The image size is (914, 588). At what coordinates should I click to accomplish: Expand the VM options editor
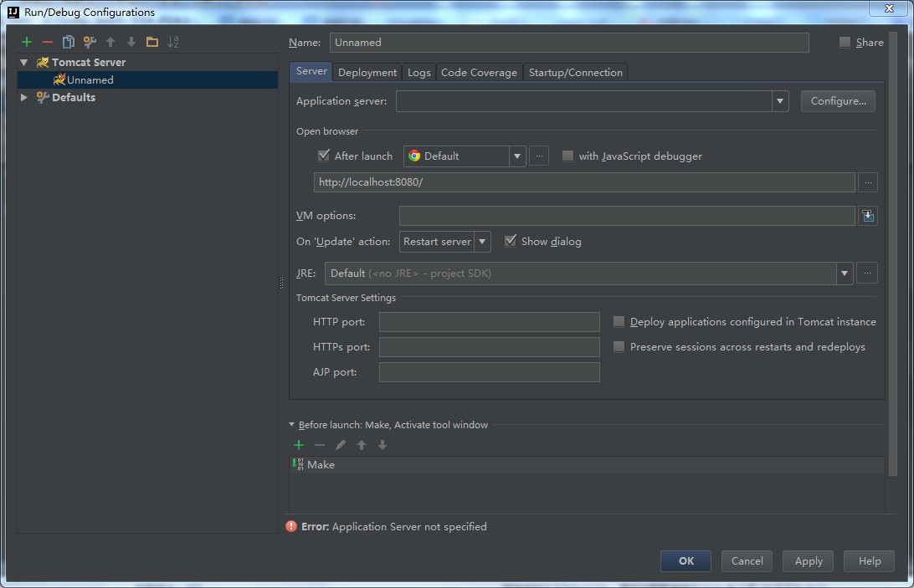[868, 216]
